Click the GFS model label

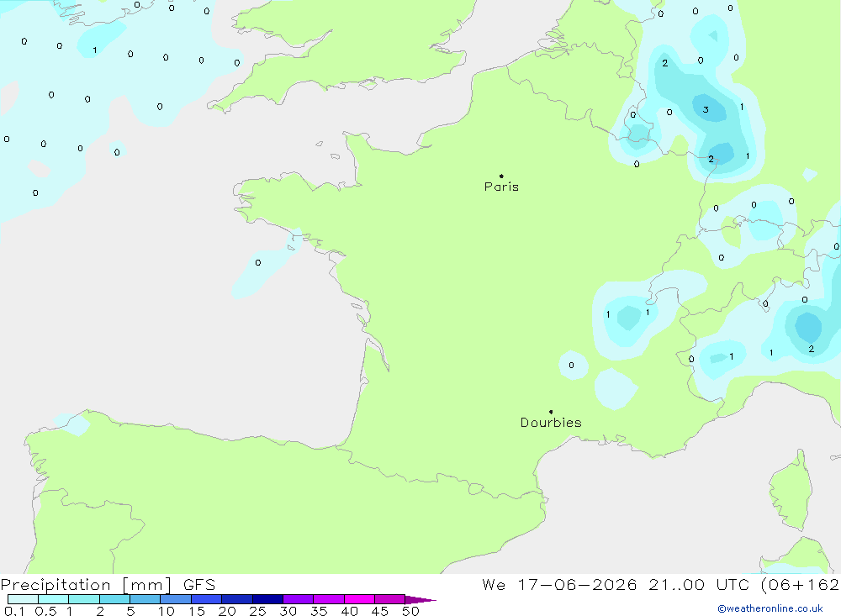click(199, 585)
